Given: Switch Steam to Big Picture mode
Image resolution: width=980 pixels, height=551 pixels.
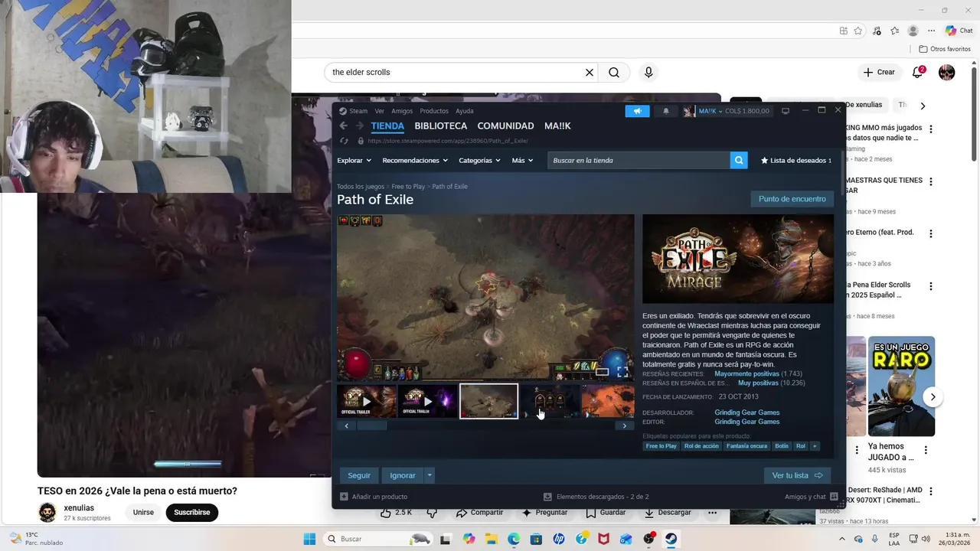Looking at the screenshot, I should (785, 111).
